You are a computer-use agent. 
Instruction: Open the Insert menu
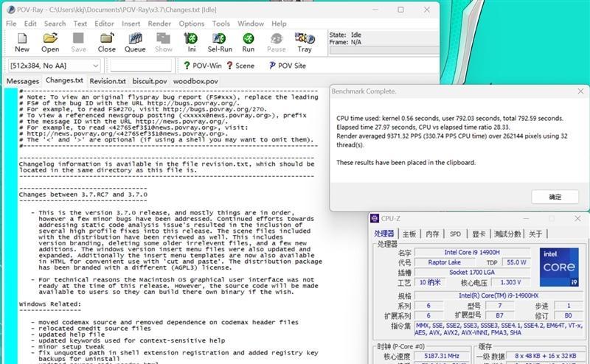tap(131, 24)
